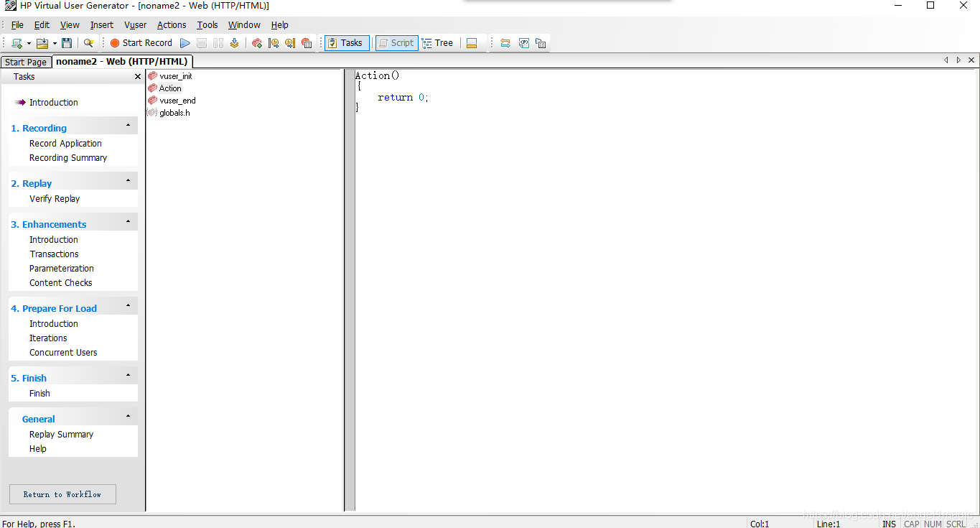Screen dimensions: 980x528
Task: Select vuser_init in the script tree
Action: [x=175, y=76]
